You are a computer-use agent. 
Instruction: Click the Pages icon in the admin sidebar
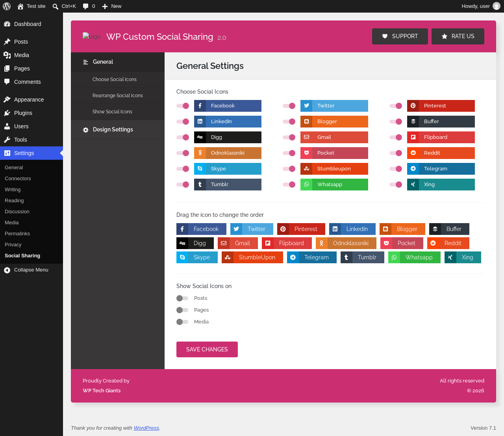pyautogui.click(x=7, y=68)
